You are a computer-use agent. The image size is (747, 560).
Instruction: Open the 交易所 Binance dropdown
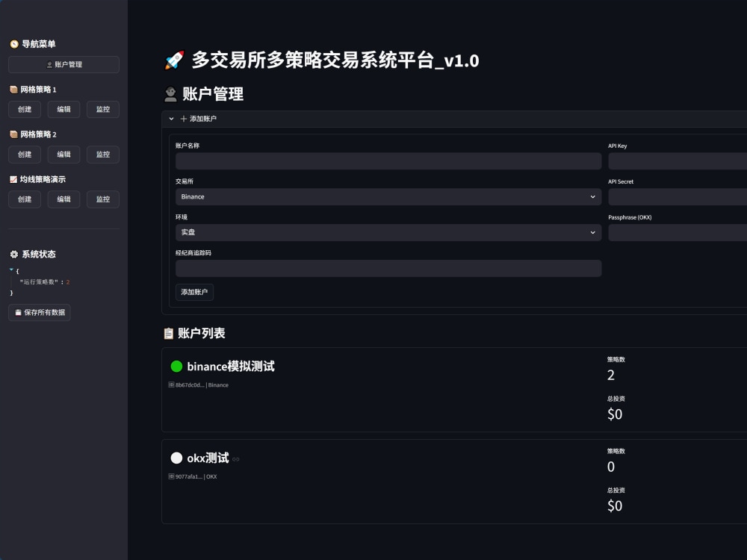pos(388,196)
